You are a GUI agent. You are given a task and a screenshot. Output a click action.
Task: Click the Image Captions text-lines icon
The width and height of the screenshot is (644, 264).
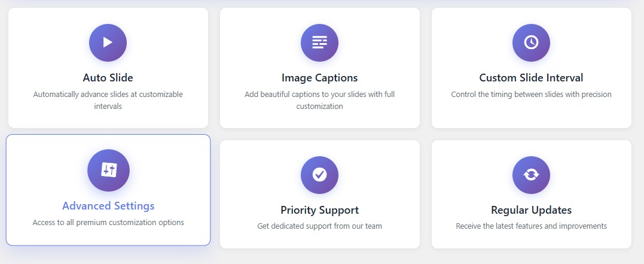point(319,43)
